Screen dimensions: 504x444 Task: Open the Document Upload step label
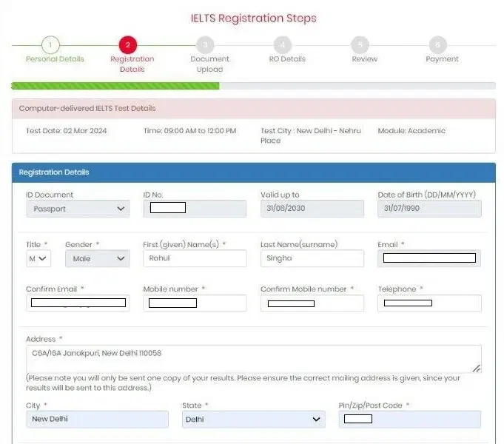(209, 64)
